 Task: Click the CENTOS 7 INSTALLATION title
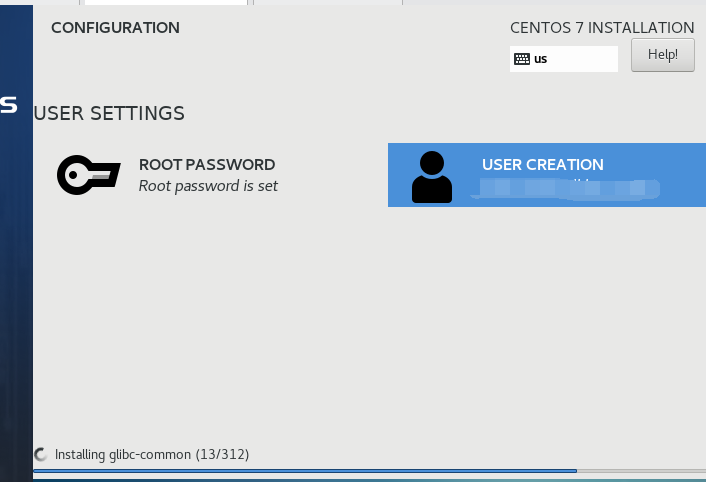(x=602, y=28)
